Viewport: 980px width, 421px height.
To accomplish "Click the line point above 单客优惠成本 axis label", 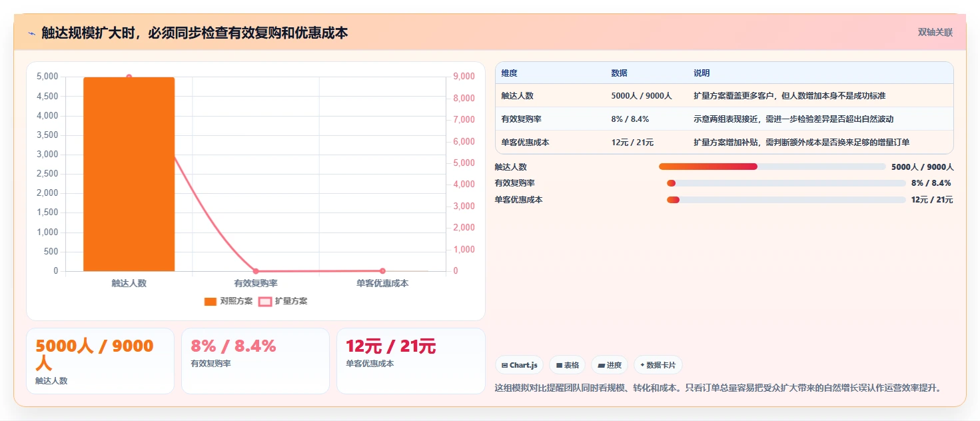I will tap(382, 271).
